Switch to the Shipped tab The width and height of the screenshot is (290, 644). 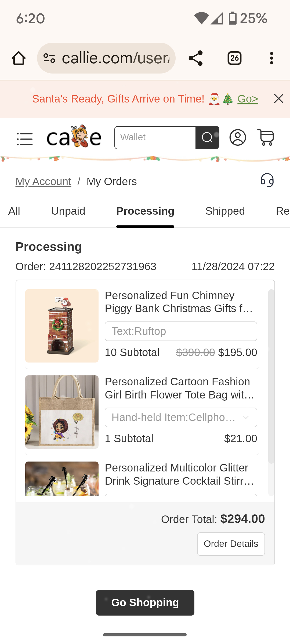tap(225, 211)
